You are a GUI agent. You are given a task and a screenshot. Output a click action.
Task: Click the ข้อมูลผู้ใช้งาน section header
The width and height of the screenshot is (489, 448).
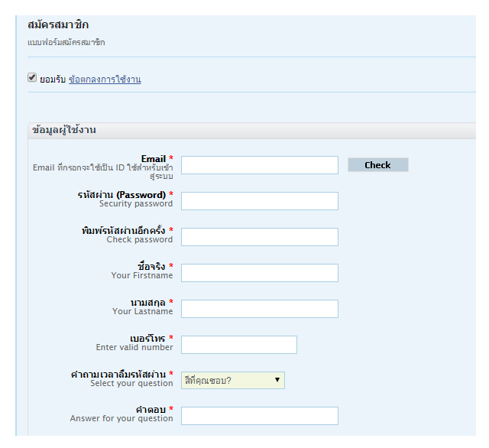[64, 130]
